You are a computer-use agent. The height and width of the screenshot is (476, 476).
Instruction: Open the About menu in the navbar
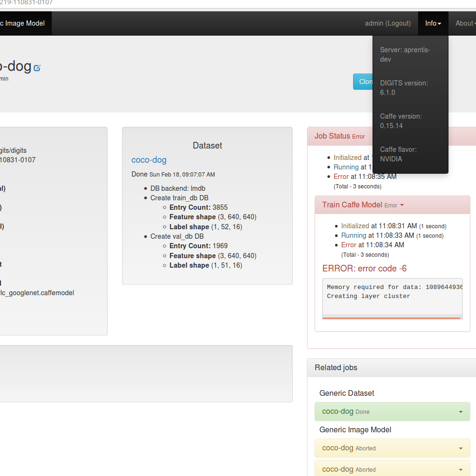465,23
